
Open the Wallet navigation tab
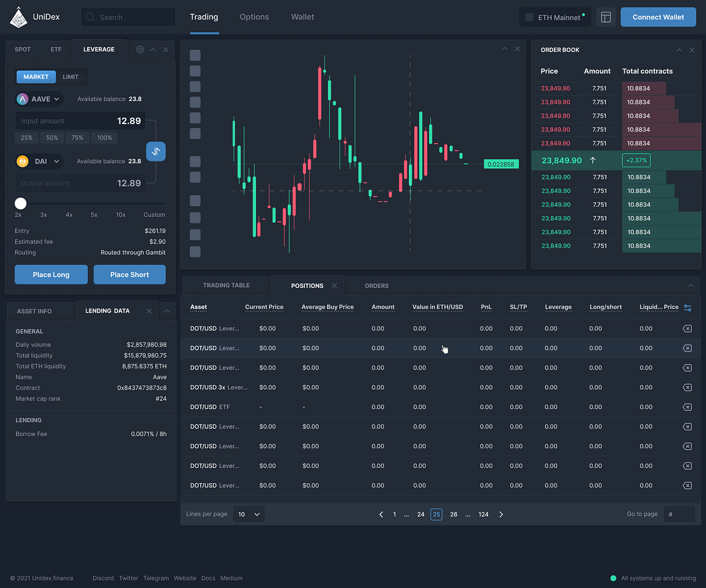pos(302,17)
